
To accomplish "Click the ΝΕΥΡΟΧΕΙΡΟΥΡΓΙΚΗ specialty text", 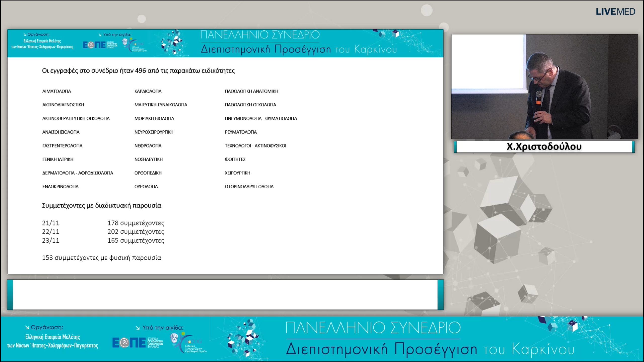I will [154, 132].
